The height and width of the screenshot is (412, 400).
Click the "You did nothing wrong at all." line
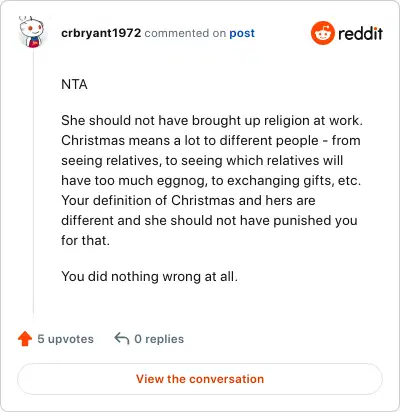point(150,276)
